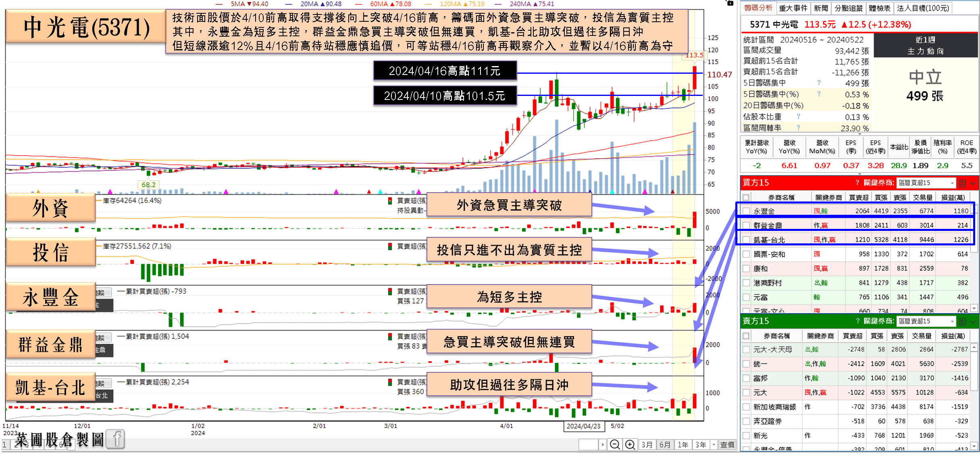Click the help icon beside 佔股本比重
980x461 pixels.
click(798, 116)
